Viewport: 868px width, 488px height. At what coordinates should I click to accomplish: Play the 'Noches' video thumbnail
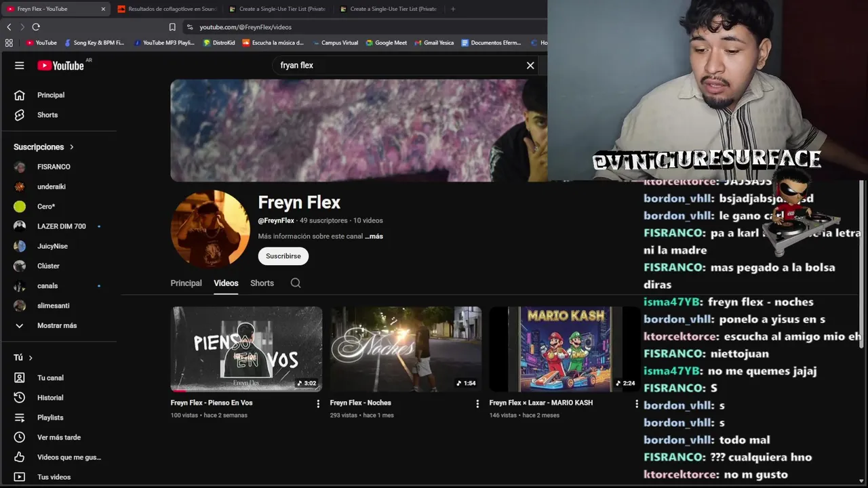tap(406, 349)
